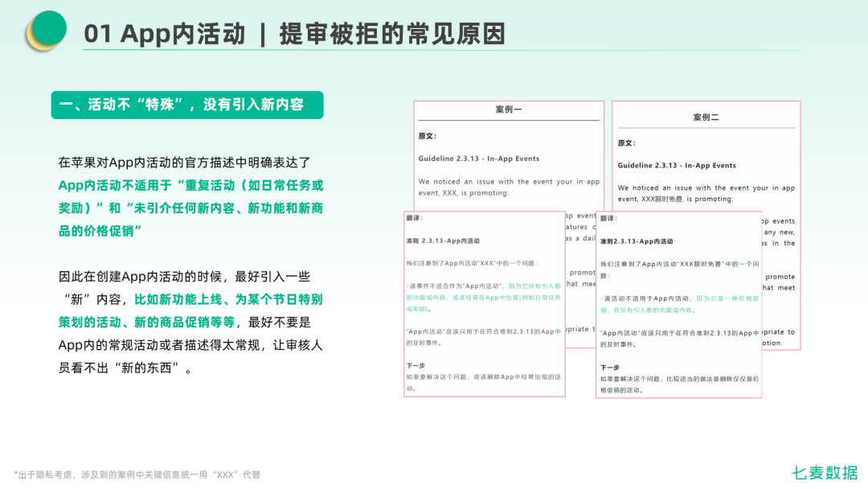
Task: Click the line "App内的常规活动或者描述得太常规，让审核人"
Action: point(190,345)
